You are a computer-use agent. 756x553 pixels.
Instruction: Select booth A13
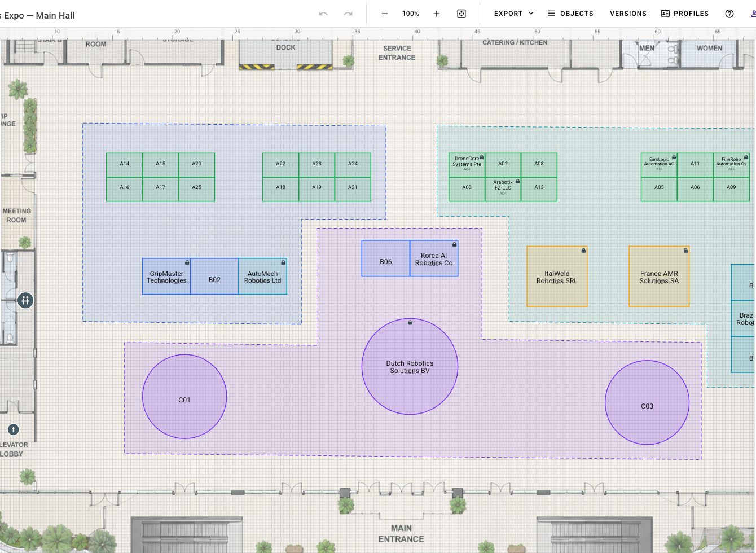539,189
